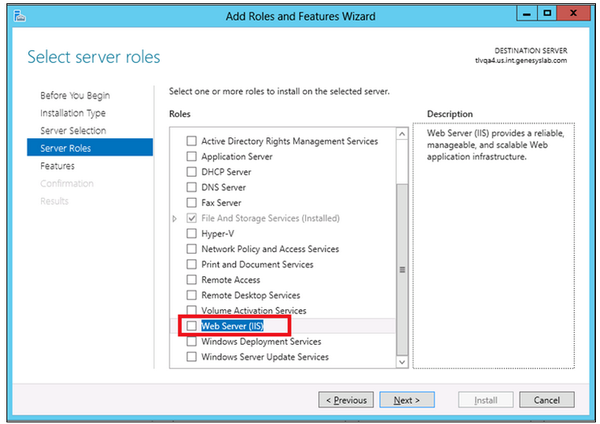Click the Next button
Viewport: 600px width, 424px height.
[x=407, y=400]
